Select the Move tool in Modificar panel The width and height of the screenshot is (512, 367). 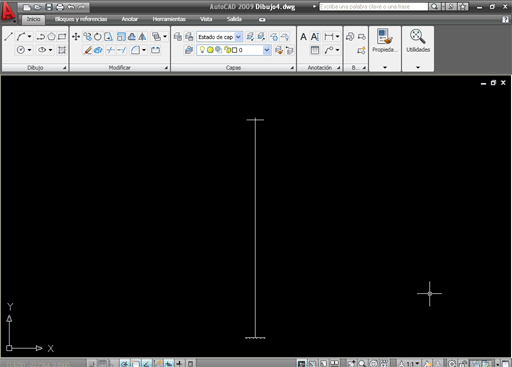tap(76, 37)
